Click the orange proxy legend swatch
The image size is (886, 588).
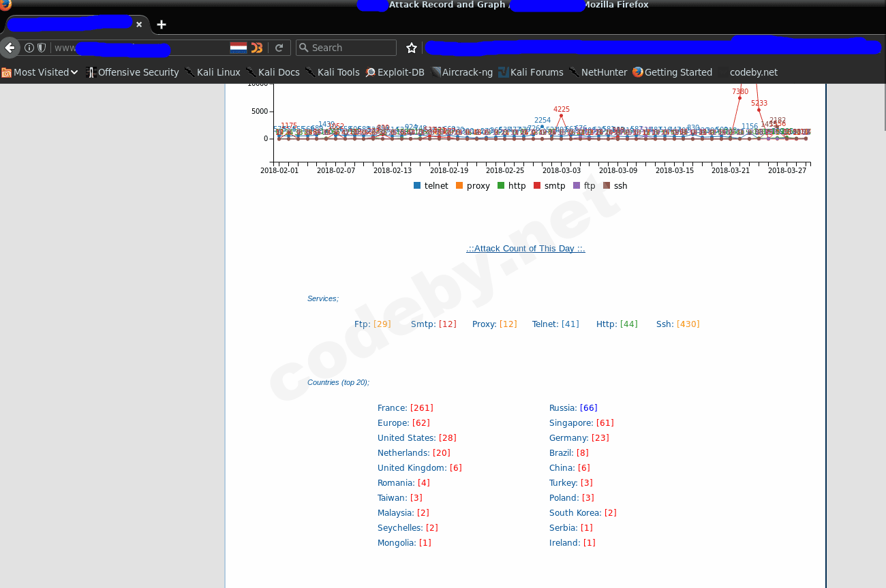click(459, 185)
